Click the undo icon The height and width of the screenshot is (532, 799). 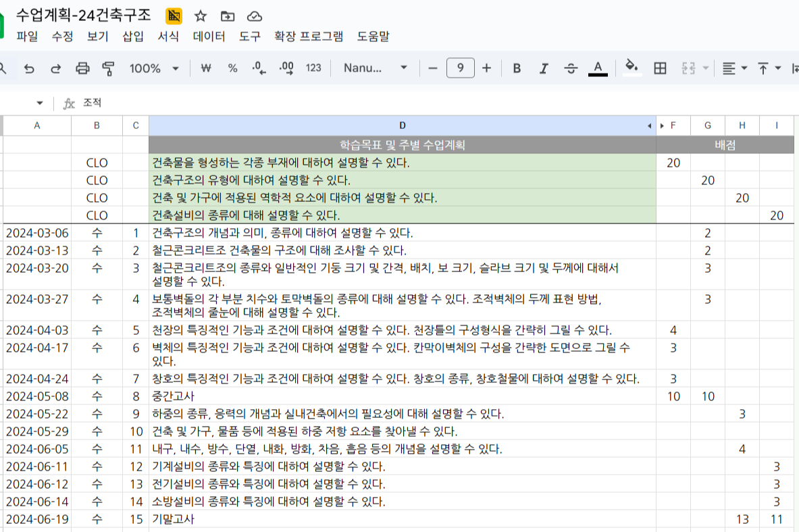pyautogui.click(x=28, y=68)
